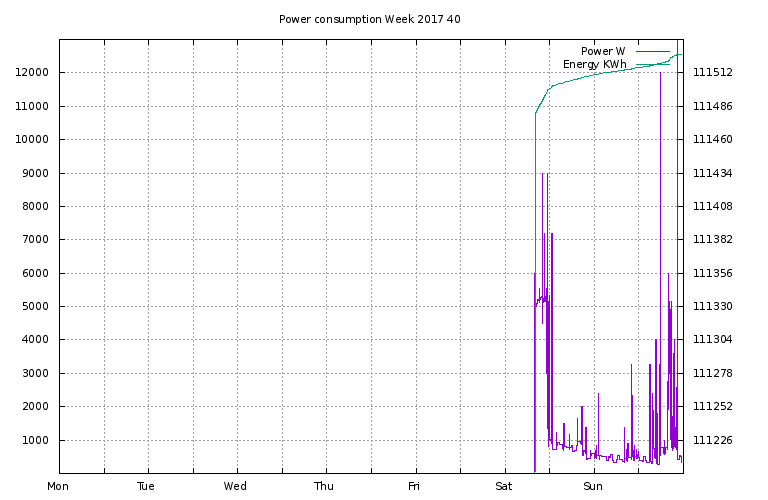Click the 111434 right axis value
The height and width of the screenshot is (500, 768).
(713, 173)
